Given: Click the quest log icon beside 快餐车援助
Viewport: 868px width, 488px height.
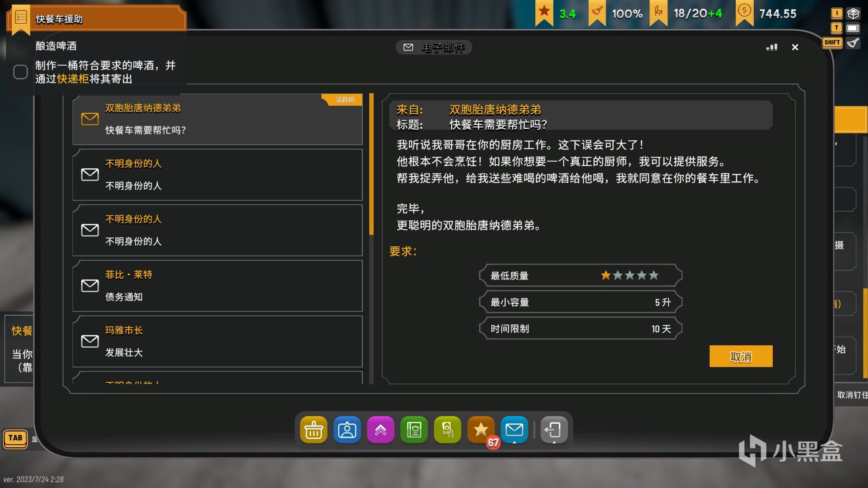Looking at the screenshot, I should point(21,18).
